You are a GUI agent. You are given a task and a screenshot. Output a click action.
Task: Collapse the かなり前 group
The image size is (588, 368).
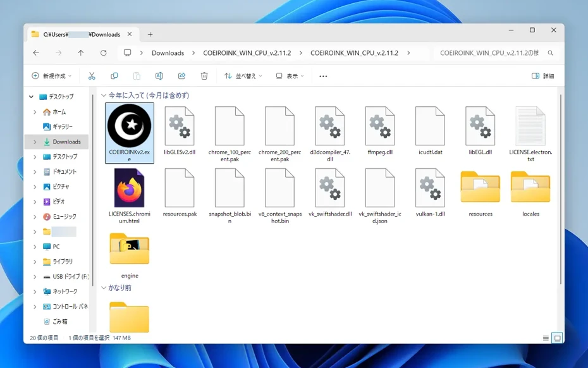tap(104, 288)
